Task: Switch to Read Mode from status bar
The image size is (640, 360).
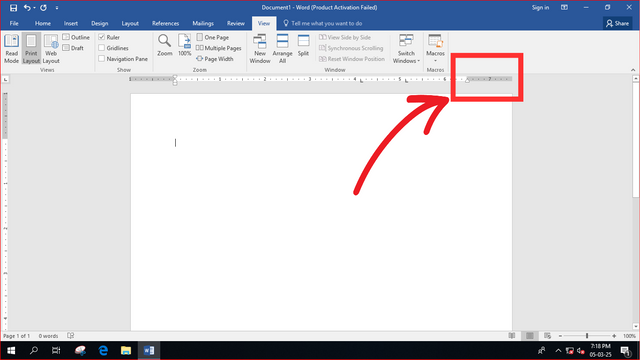Action: [512, 336]
